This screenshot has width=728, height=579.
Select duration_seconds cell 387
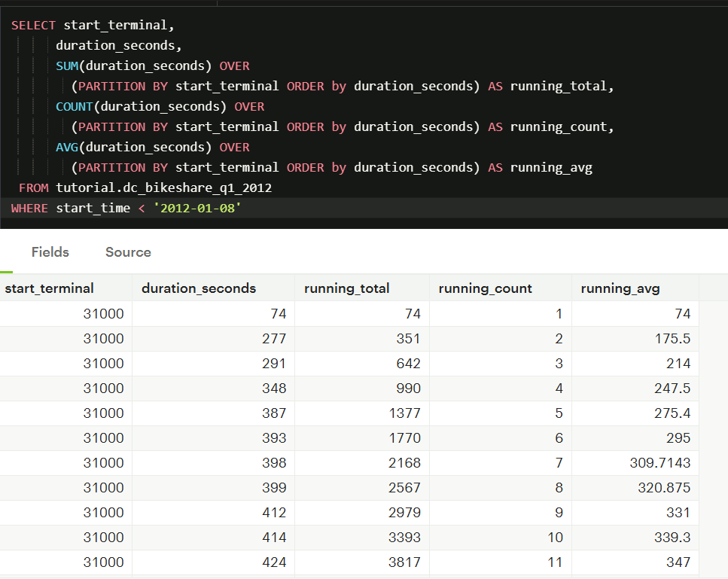point(214,413)
